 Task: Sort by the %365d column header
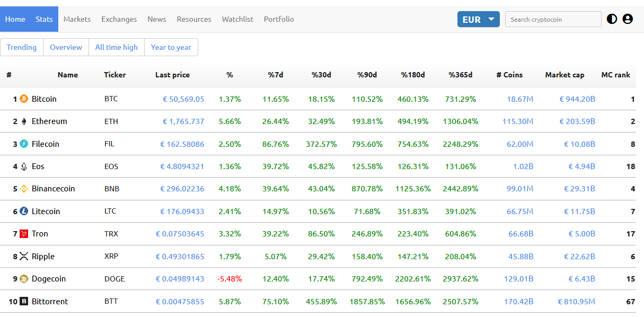[461, 75]
